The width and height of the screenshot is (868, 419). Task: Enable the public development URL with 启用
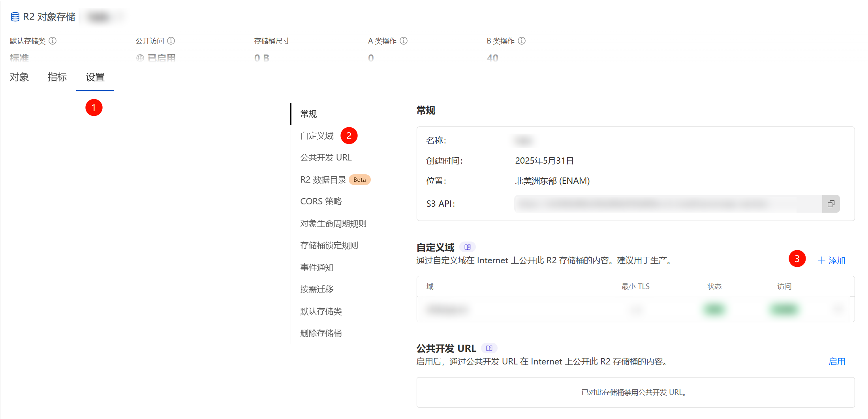[x=836, y=362]
